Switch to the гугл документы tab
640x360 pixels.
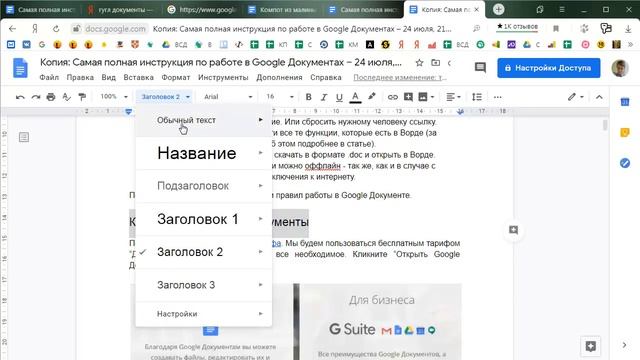[x=120, y=9]
